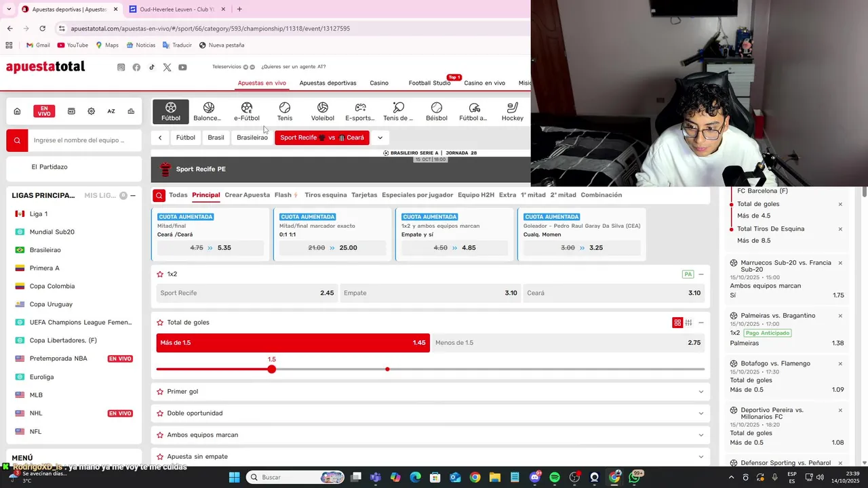Bet on Sport Recife at 2.45
The image size is (868, 488).
tap(248, 293)
